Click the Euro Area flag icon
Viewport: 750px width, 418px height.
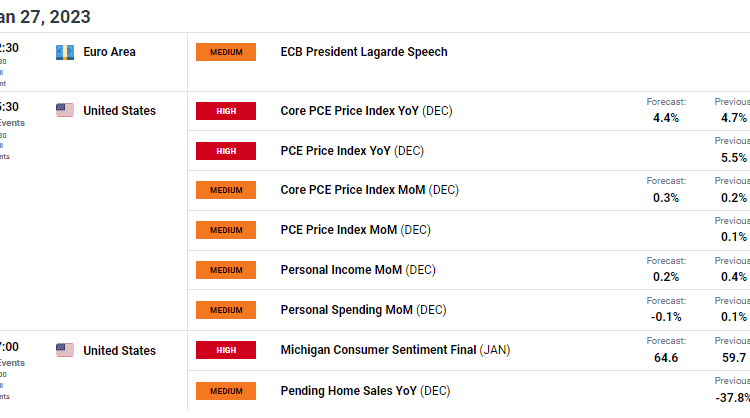(65, 52)
